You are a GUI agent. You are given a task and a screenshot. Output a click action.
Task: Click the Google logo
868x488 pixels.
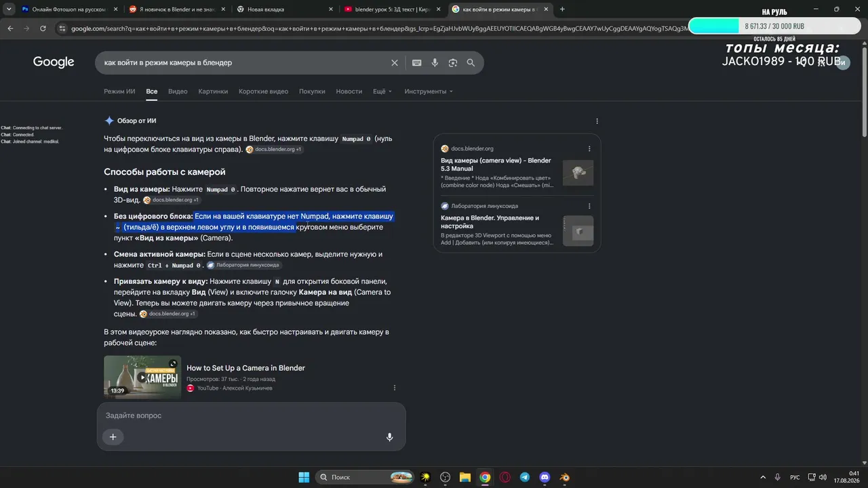54,62
